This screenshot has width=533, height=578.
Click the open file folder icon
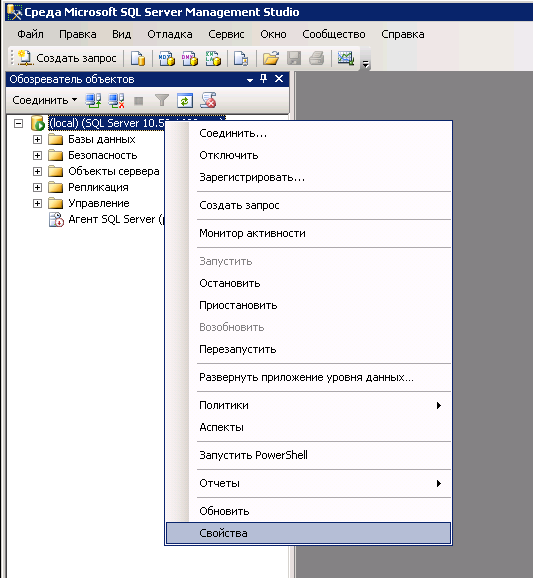click(271, 58)
